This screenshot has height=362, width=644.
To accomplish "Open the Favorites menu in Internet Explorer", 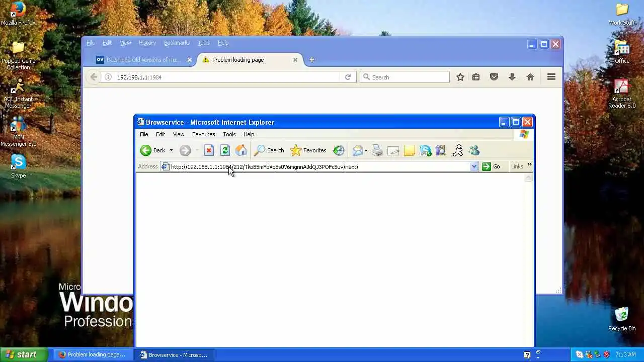I will tap(203, 134).
